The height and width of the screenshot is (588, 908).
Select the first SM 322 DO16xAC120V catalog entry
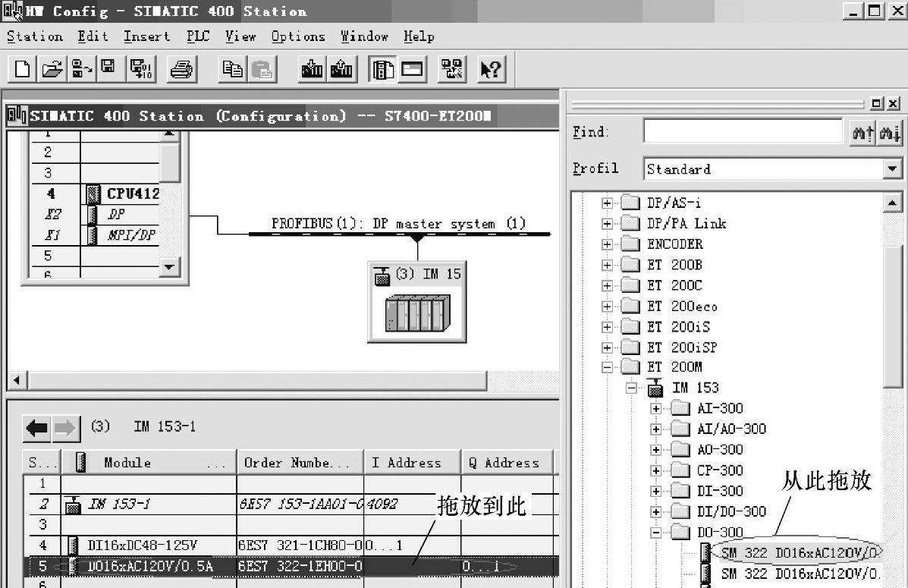tap(800, 553)
